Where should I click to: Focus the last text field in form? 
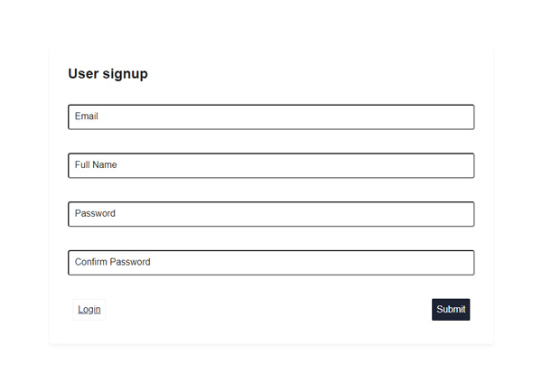pos(271,263)
